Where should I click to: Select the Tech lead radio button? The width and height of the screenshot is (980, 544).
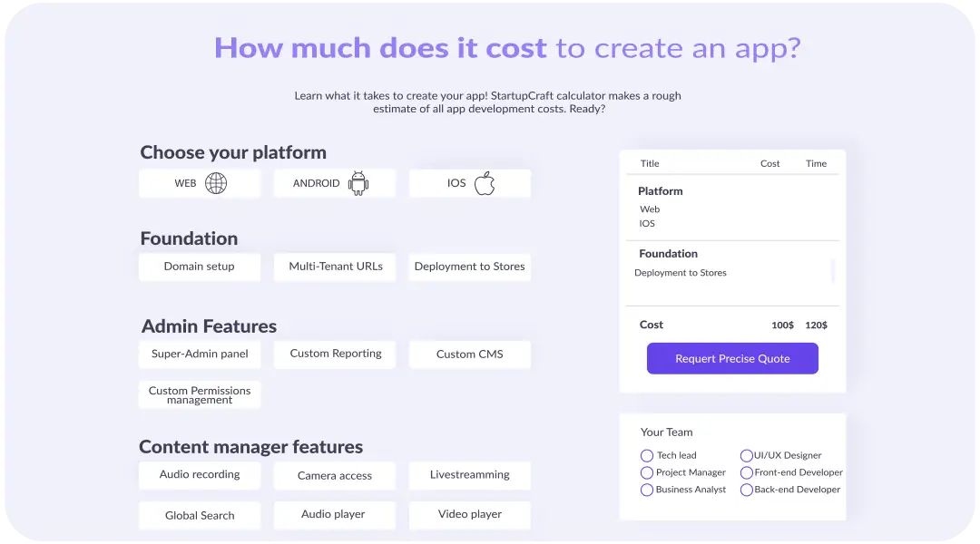(647, 456)
